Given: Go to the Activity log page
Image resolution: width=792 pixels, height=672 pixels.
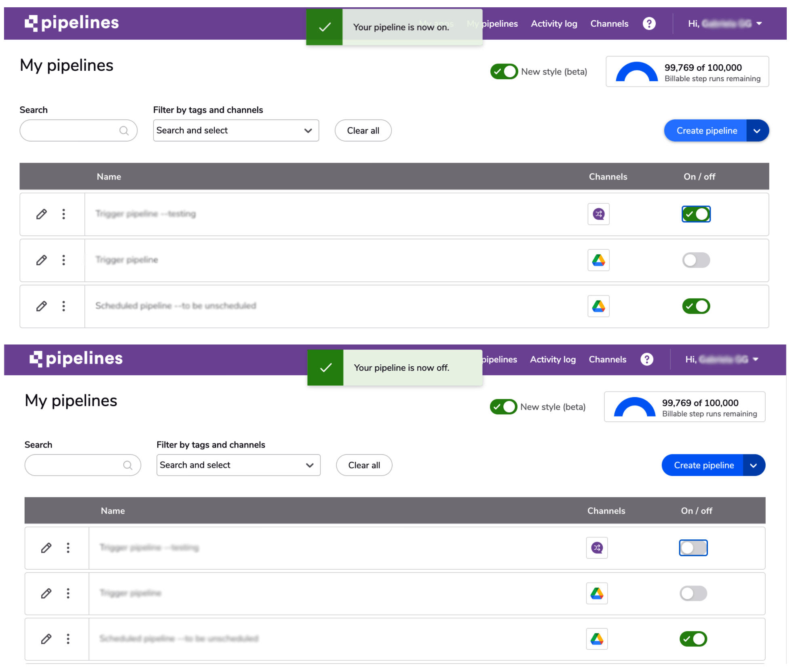Looking at the screenshot, I should tap(554, 23).
